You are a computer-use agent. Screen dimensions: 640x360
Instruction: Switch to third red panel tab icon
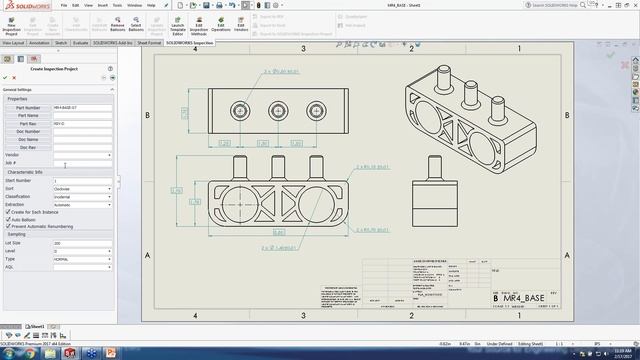click(34, 59)
